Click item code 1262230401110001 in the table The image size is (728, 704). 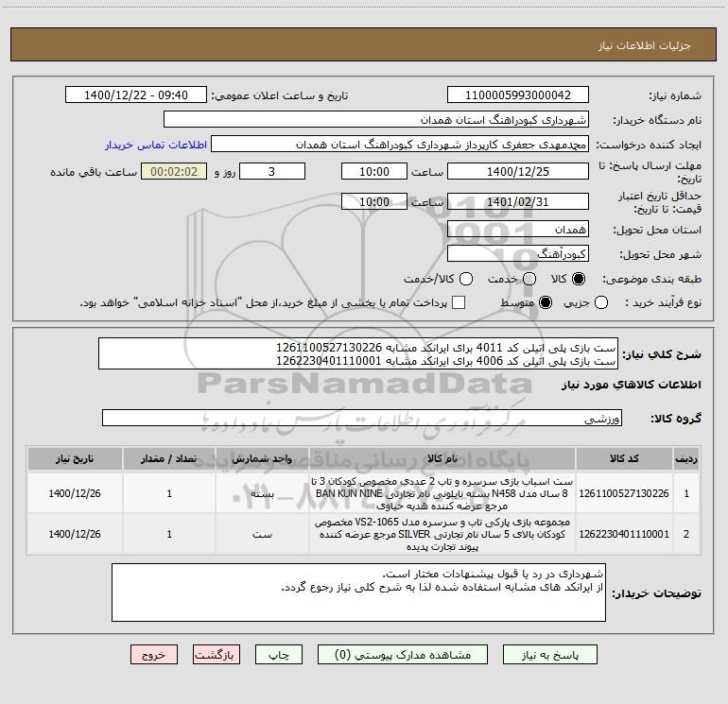point(624,534)
